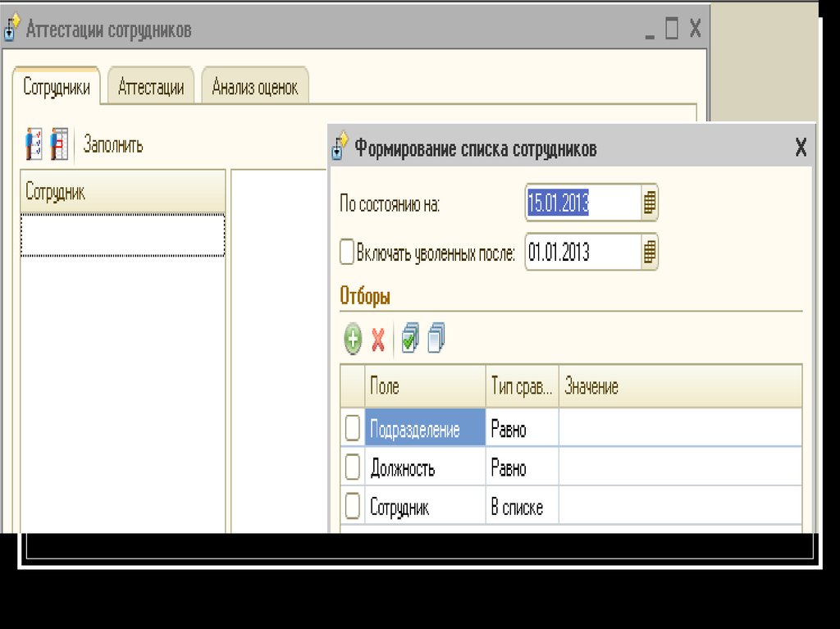Click the second employee list toolbar icon
This screenshot has width=840, height=629.
pyautogui.click(x=59, y=144)
